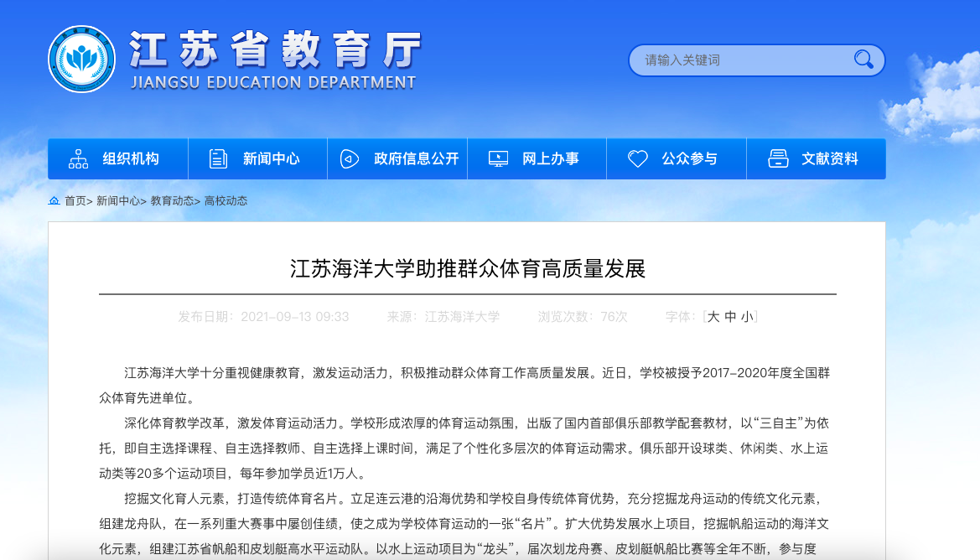Click the archive icon for 文献资料
This screenshot has width=980, height=560.
778,158
